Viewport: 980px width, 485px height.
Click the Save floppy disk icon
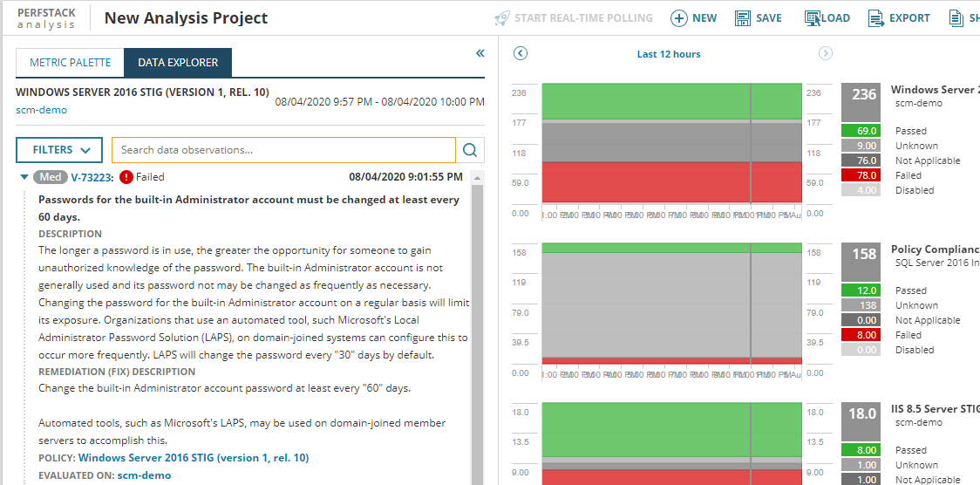pos(743,18)
